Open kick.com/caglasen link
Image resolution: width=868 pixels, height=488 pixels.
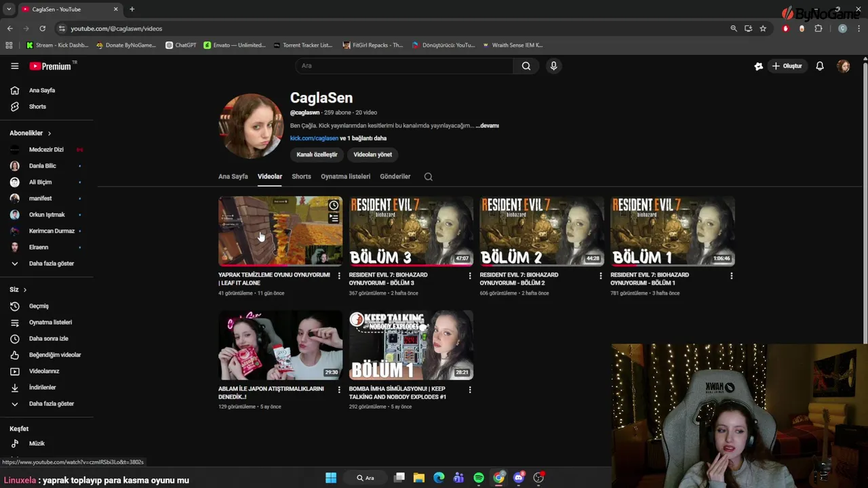(314, 138)
